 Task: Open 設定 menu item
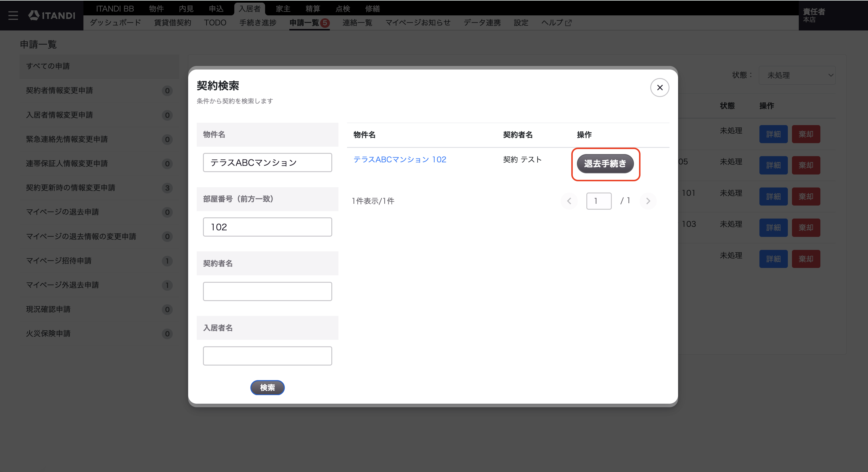pyautogui.click(x=521, y=22)
